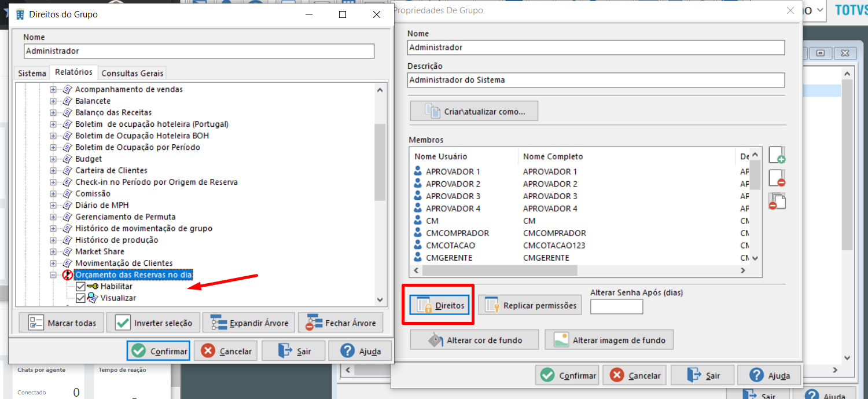Click the report icon beside Carteira de Clientes
Screen dimensions: 868x399
coord(67,170)
